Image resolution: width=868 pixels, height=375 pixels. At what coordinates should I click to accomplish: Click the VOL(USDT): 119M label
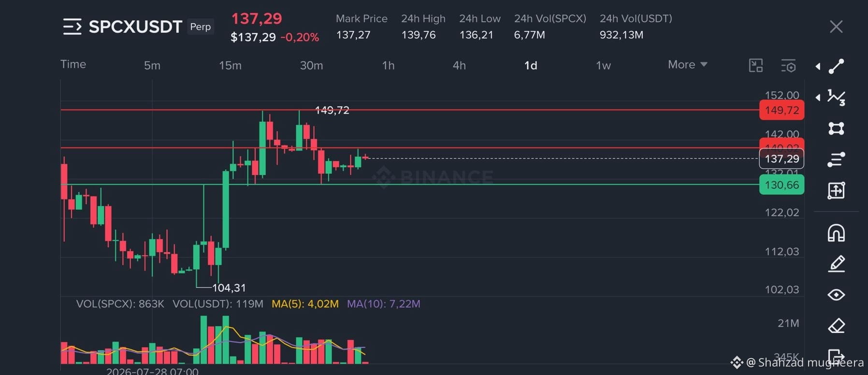[x=218, y=304]
